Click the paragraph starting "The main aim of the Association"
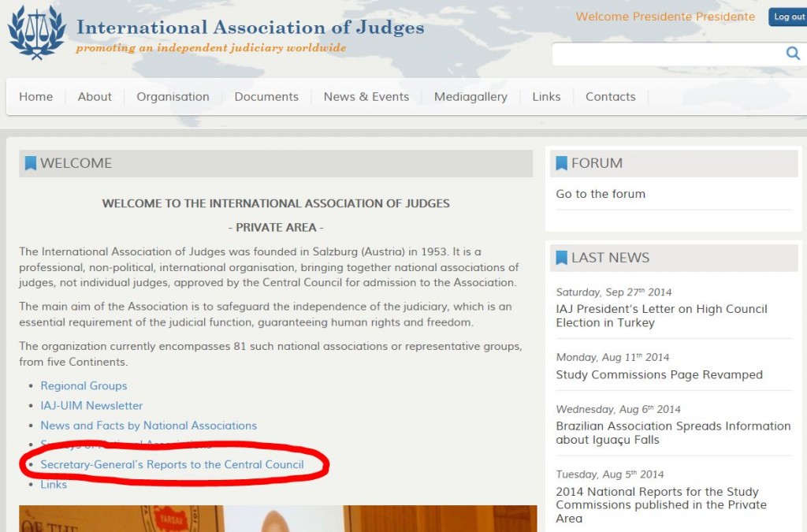Image resolution: width=807 pixels, height=532 pixels. tap(266, 314)
